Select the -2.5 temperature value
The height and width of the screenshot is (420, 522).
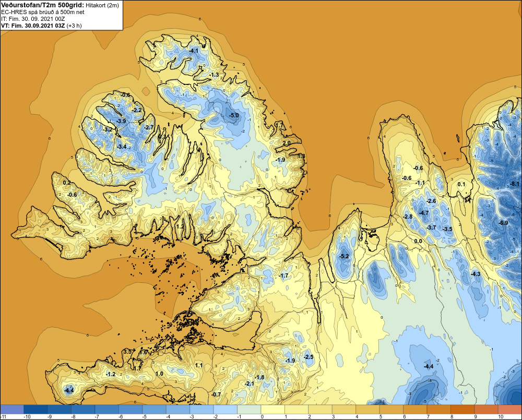pos(309,357)
